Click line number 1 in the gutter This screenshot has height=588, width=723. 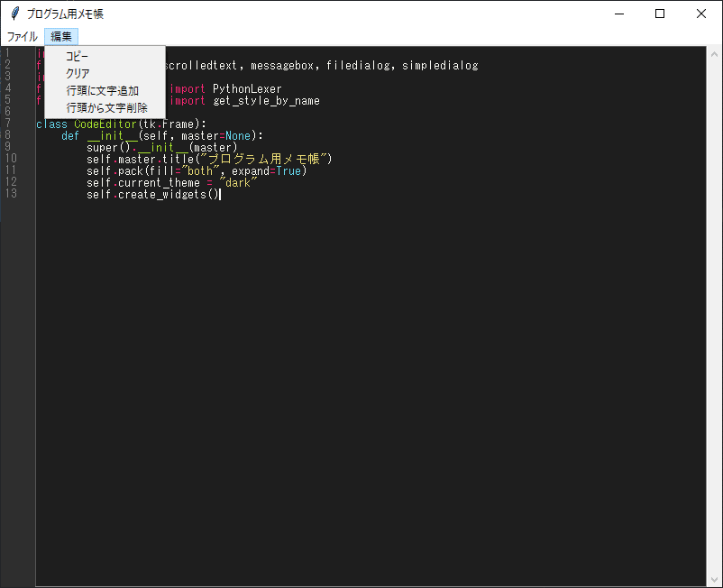point(7,52)
